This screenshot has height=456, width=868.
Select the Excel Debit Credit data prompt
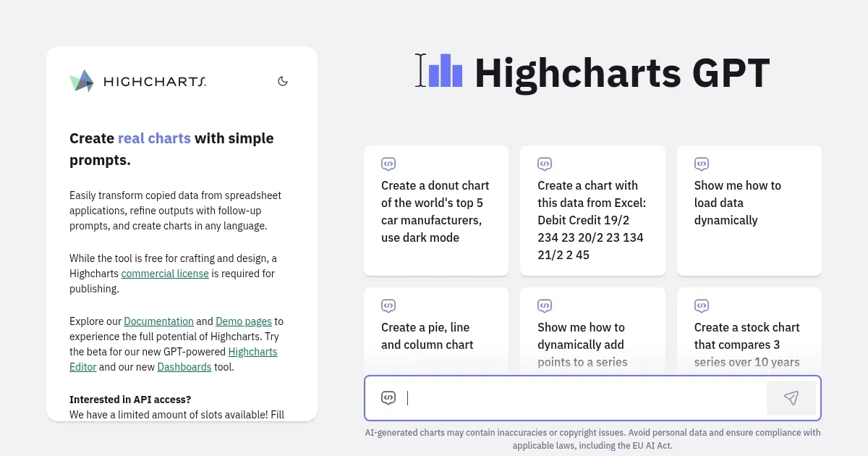point(592,211)
